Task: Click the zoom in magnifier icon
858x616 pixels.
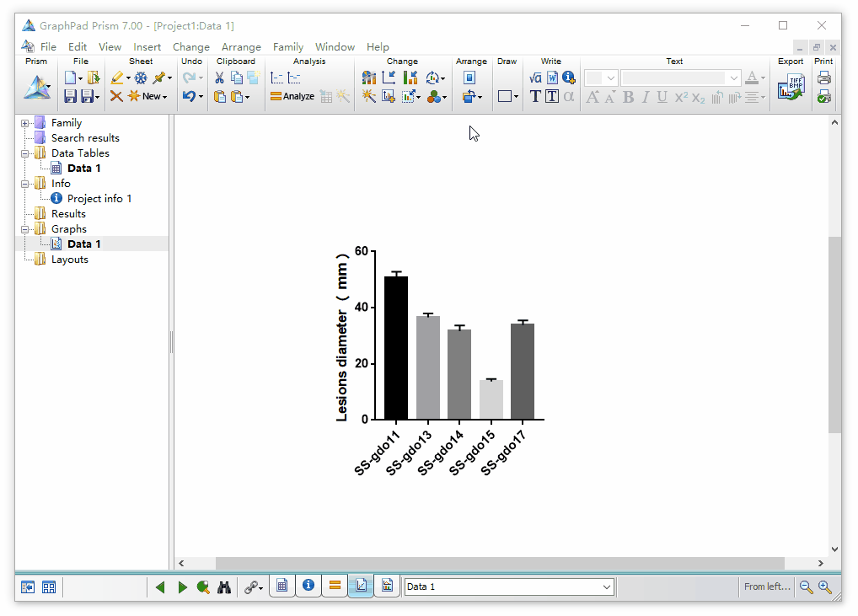Action: pos(824,587)
